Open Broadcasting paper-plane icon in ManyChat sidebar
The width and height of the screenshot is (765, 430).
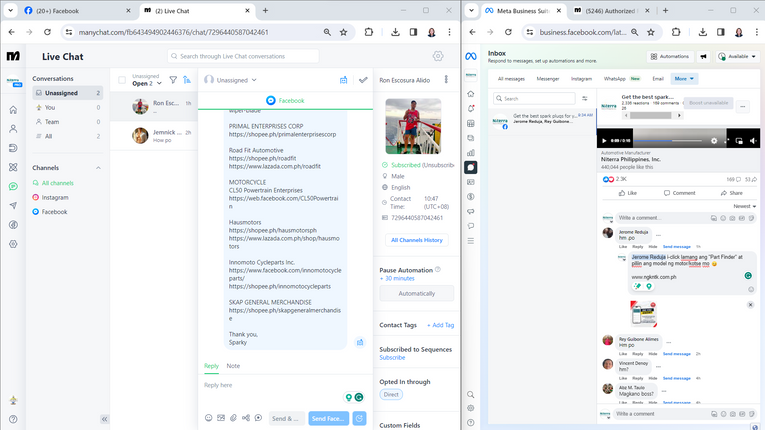tap(13, 205)
